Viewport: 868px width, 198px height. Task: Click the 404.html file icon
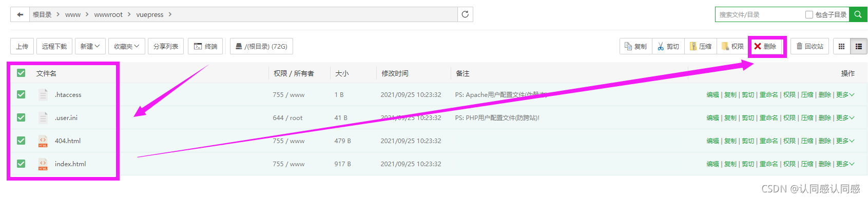[x=43, y=141]
